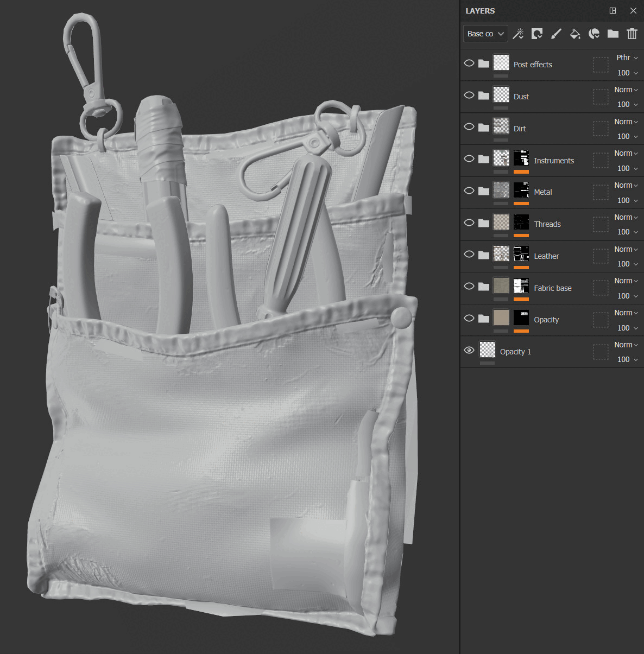The height and width of the screenshot is (654, 644).
Task: Open Post effects folder icon
Action: [x=484, y=64]
